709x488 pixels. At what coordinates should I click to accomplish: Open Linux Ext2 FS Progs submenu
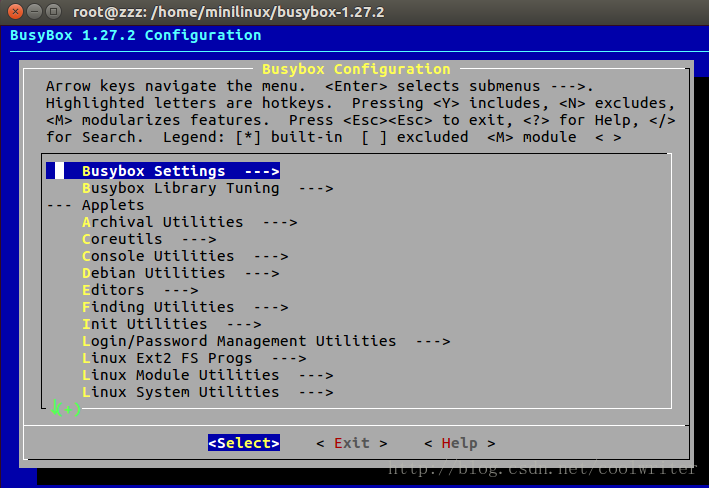click(x=194, y=358)
